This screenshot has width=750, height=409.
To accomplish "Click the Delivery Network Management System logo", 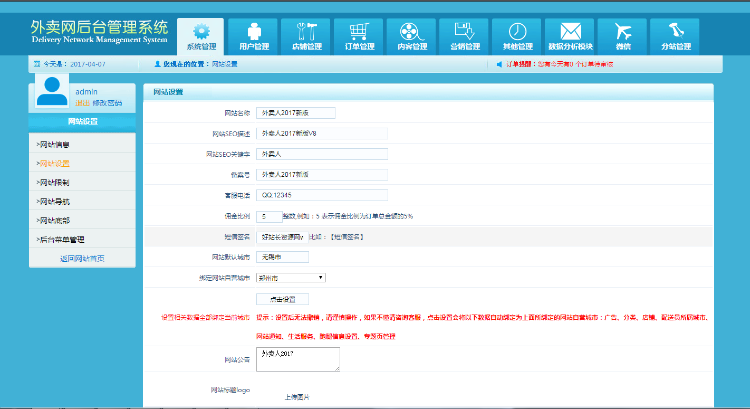I will pos(99,32).
